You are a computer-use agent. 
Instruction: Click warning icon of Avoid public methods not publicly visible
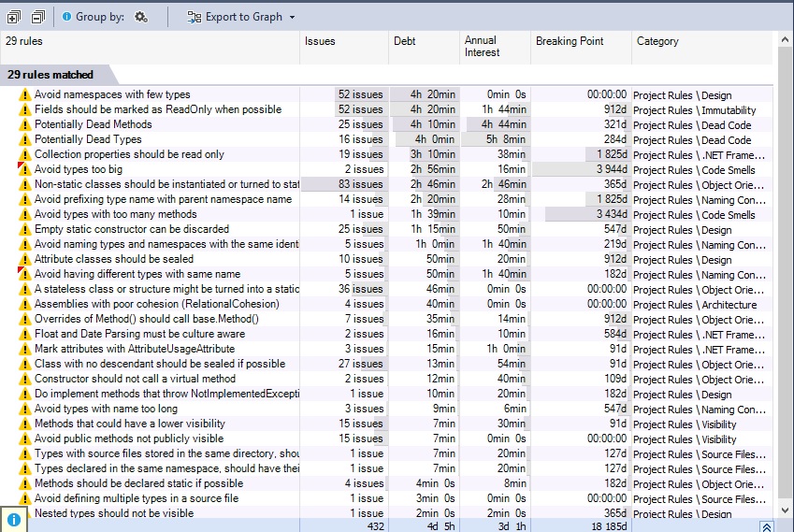(24, 439)
